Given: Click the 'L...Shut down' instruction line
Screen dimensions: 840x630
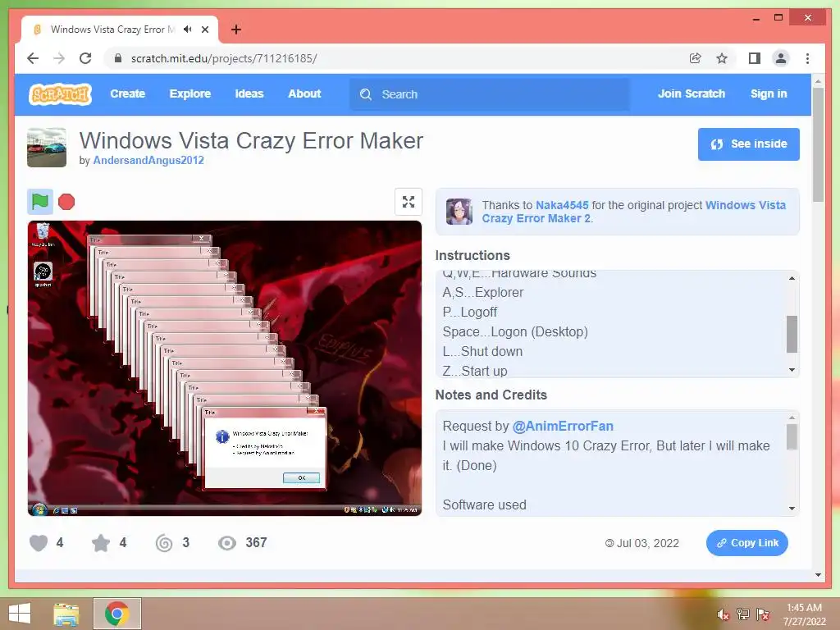Looking at the screenshot, I should [x=482, y=351].
